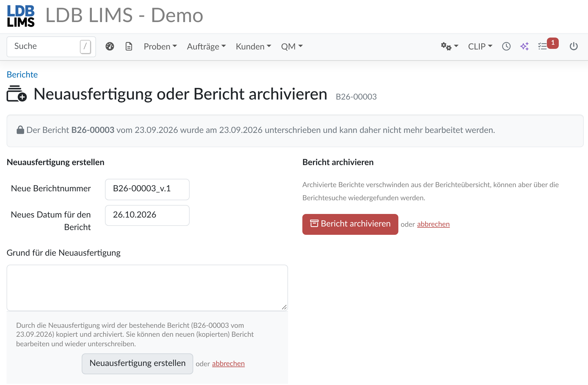Click the LDB LIMS logo
Image resolution: width=588 pixels, height=385 pixels.
[21, 16]
